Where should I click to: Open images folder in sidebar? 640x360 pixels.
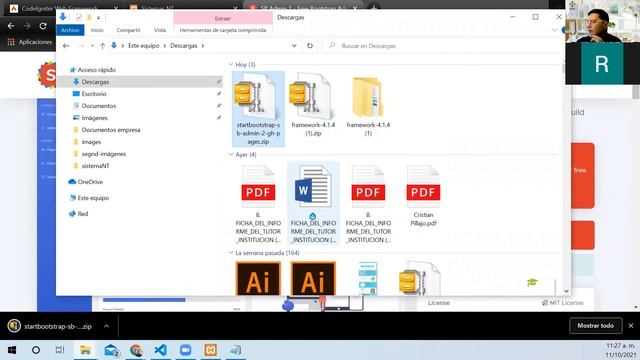(x=87, y=142)
